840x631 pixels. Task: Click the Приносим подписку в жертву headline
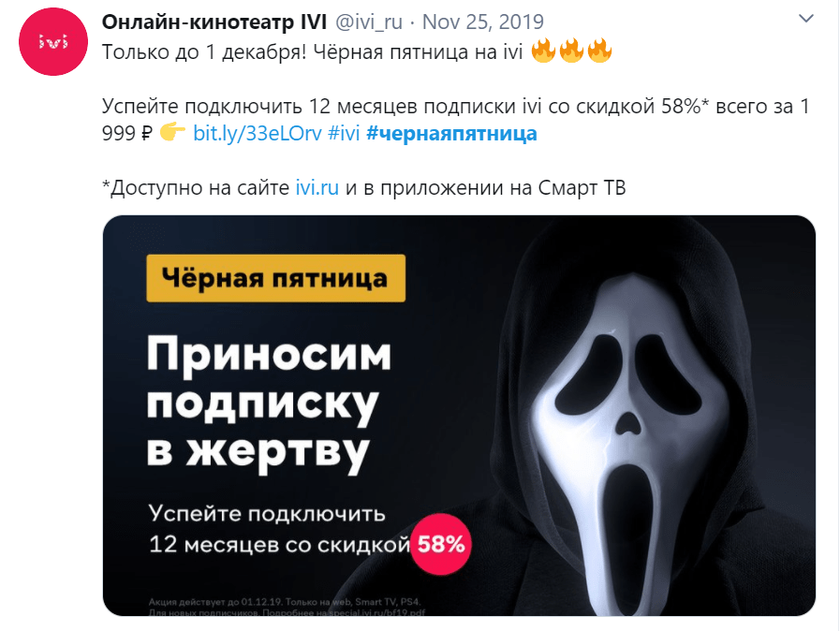point(269,403)
